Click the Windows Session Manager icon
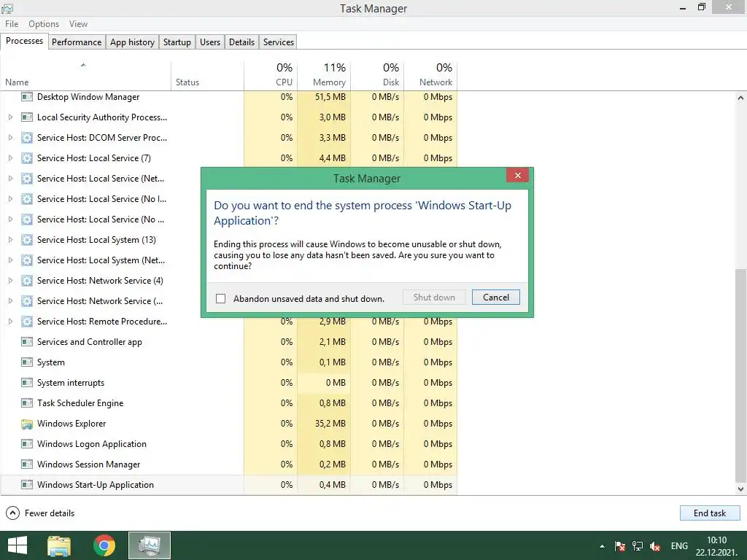The image size is (747, 560). [x=27, y=464]
